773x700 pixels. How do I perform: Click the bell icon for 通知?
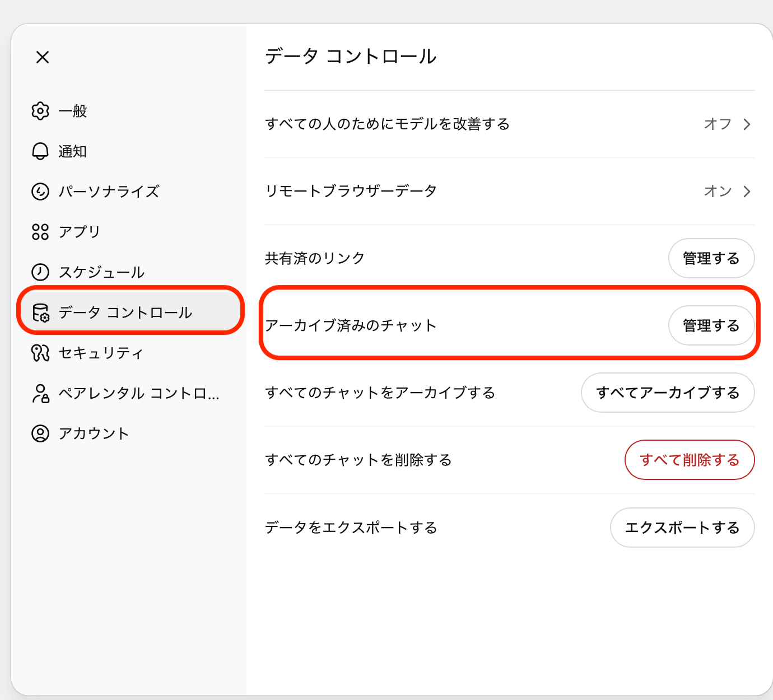click(x=40, y=151)
